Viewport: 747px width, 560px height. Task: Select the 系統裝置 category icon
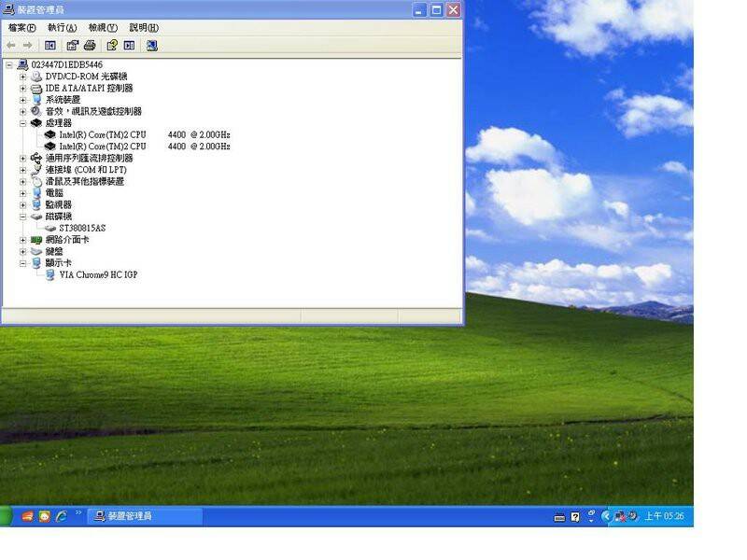pyautogui.click(x=36, y=100)
